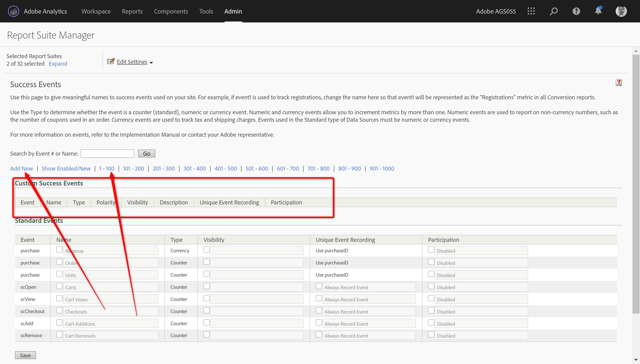Click the red page help icon
Screen dimensions: 640x364
[x=618, y=82]
